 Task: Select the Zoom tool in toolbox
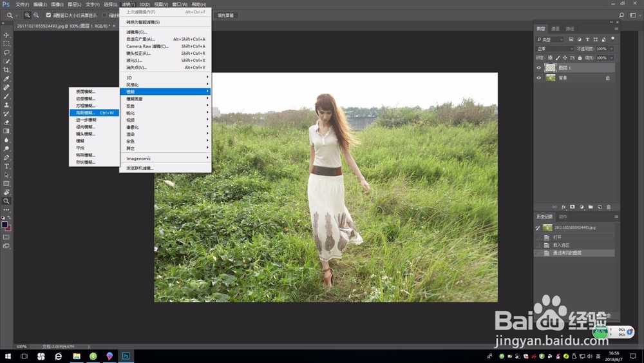[x=6, y=201]
